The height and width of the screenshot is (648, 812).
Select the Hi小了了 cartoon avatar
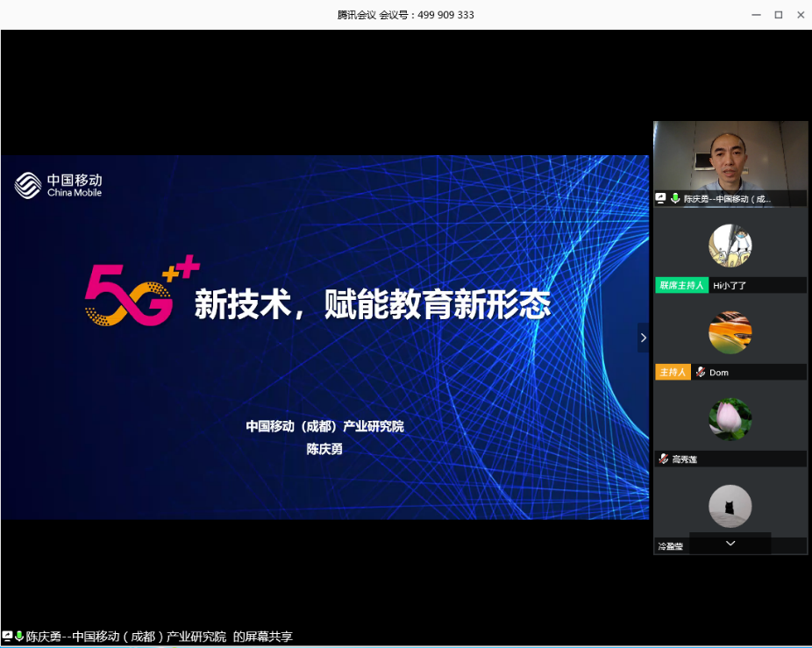[x=730, y=246]
